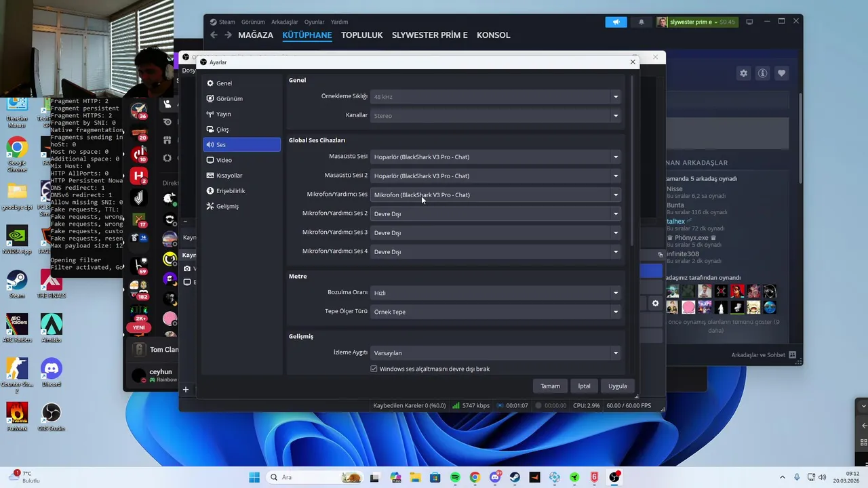Click the settings dialog vertical scrollbar
Image resolution: width=868 pixels, height=488 pixels.
633,161
